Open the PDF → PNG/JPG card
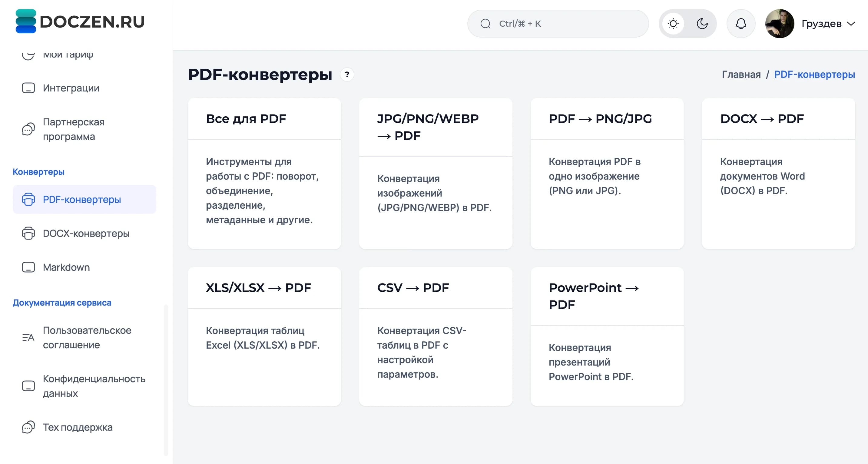868x464 pixels. click(x=607, y=174)
